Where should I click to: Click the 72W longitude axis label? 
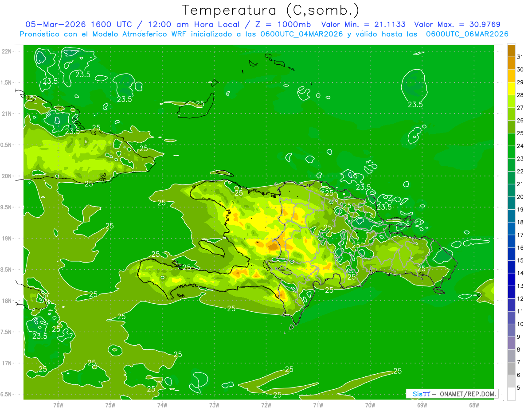[266, 405]
